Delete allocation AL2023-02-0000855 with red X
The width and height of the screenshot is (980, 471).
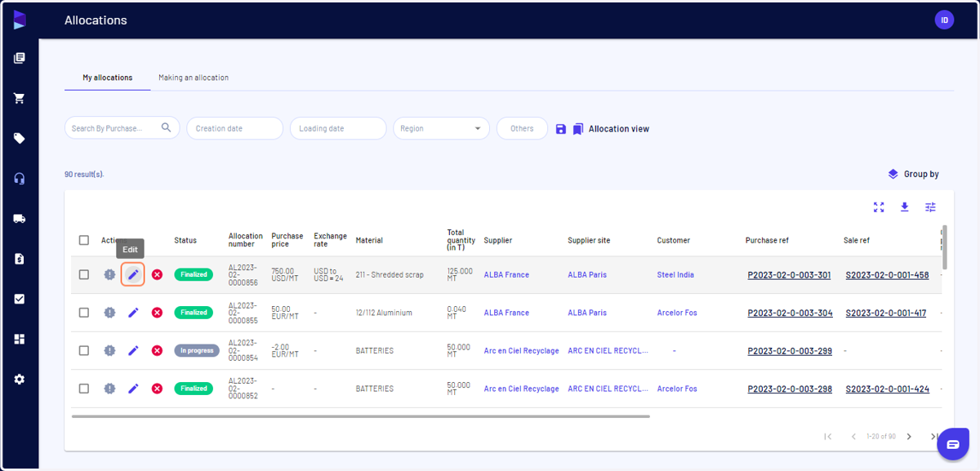[157, 313]
